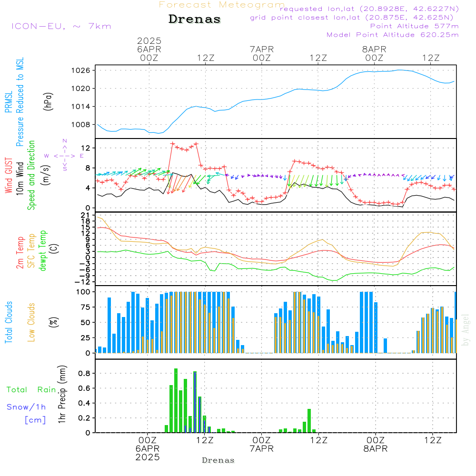476x476 pixels.
Task: Select the bold "Drenas" title above the charts
Action: pyautogui.click(x=195, y=19)
